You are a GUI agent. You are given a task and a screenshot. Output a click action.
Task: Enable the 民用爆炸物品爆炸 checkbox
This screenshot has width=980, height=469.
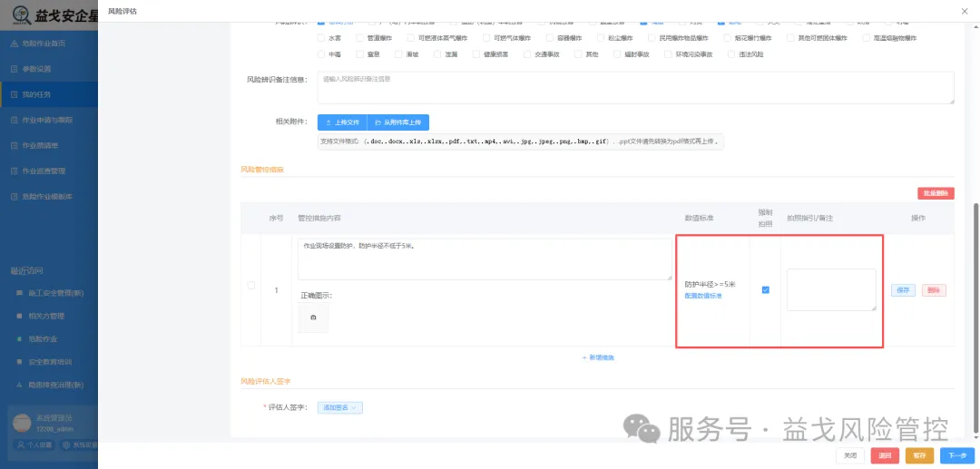(652, 38)
